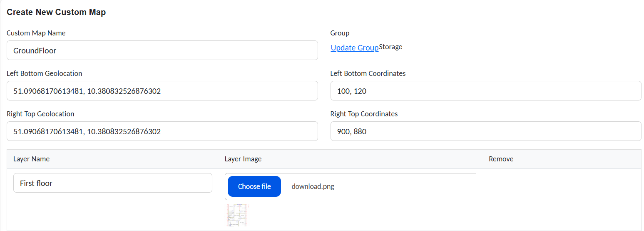The image size is (644, 231).
Task: Click the Left Bottom Coordinates label
Action: point(368,73)
